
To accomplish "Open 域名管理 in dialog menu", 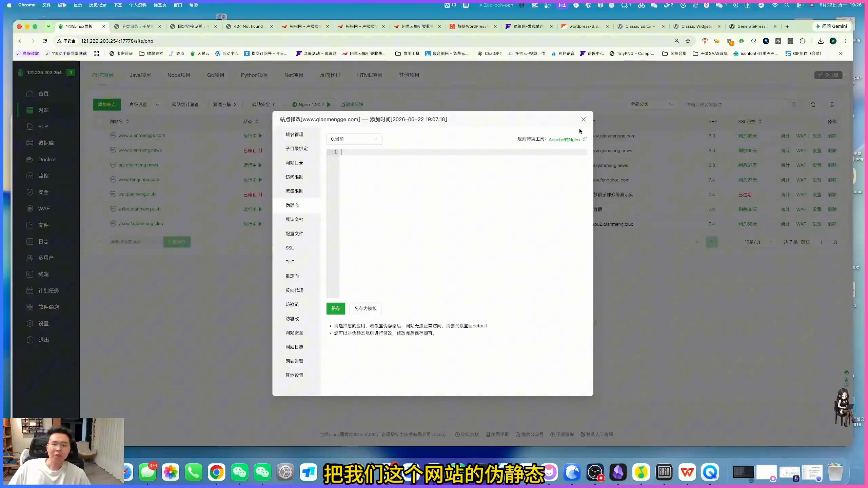I will [294, 135].
